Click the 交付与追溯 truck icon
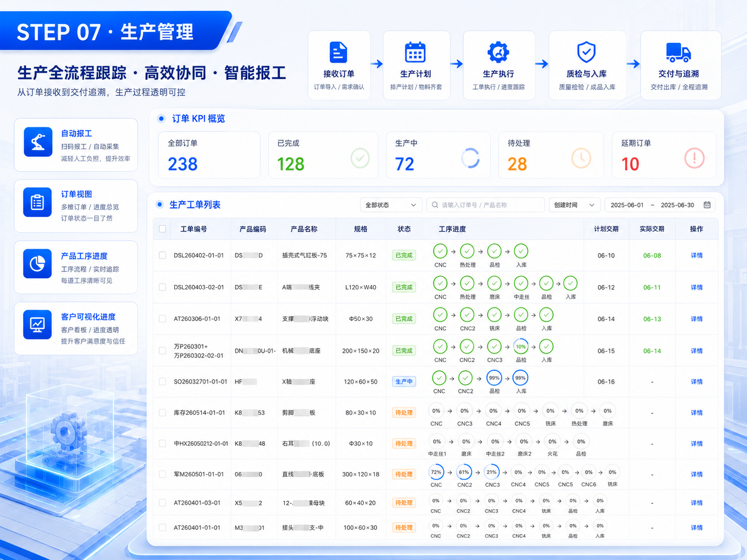747x560 pixels. click(x=678, y=53)
